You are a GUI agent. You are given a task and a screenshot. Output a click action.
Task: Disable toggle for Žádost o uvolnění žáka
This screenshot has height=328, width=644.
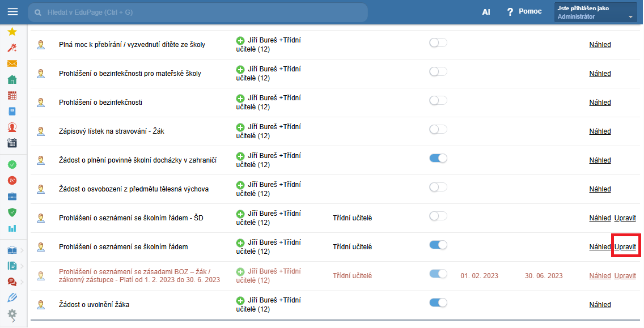pos(438,303)
